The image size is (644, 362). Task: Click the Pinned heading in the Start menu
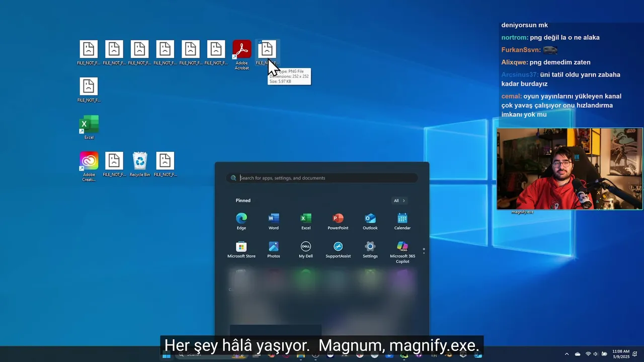point(243,201)
